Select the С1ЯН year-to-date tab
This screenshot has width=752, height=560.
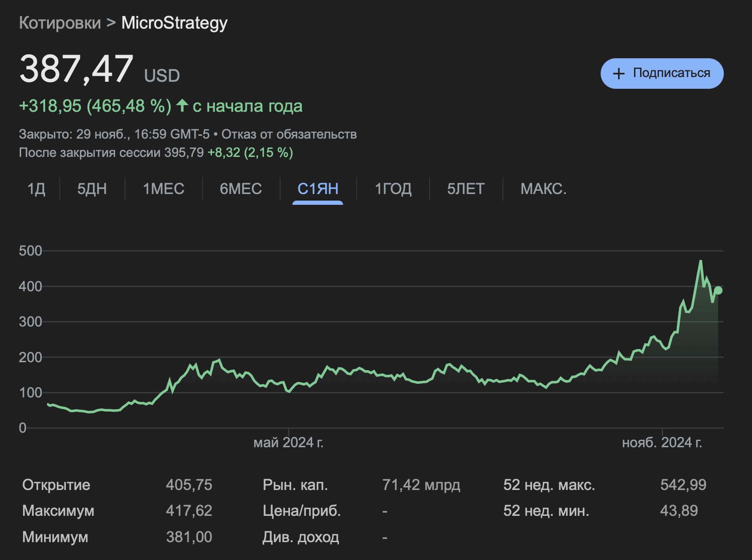point(318,189)
